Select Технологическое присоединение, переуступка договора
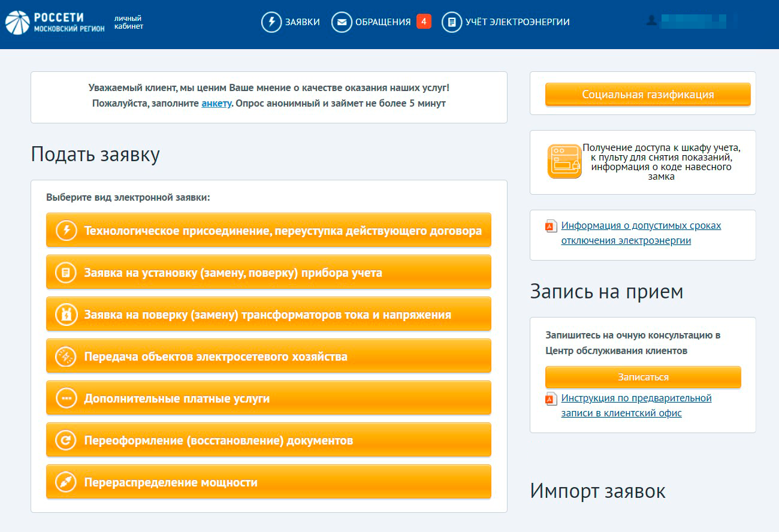Image resolution: width=779 pixels, height=532 pixels. (x=268, y=230)
